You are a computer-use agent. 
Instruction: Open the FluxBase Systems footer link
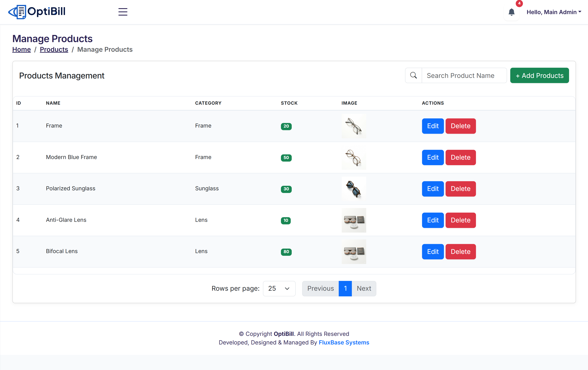(344, 342)
